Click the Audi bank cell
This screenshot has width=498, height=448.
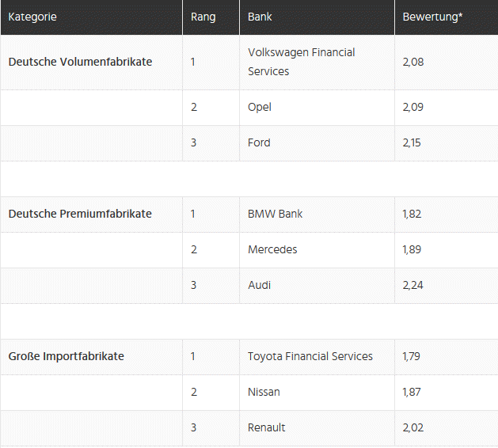pyautogui.click(x=317, y=286)
